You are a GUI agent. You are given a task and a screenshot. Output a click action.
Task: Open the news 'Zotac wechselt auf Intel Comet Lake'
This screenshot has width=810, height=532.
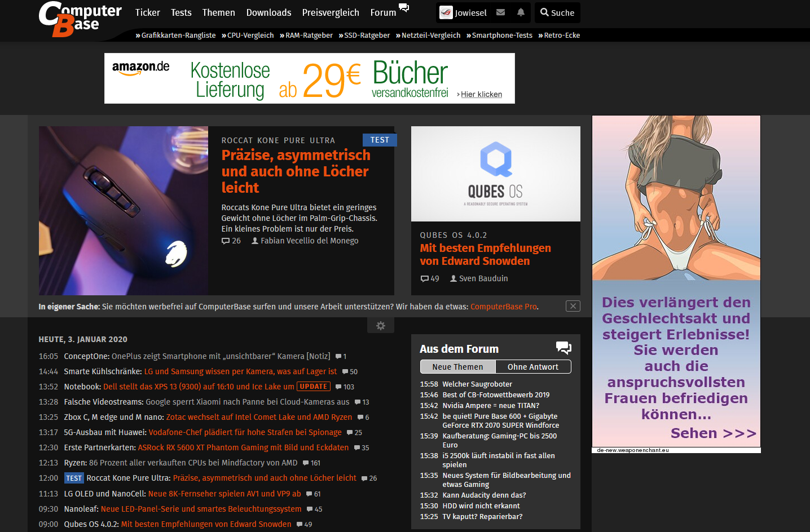259,417
